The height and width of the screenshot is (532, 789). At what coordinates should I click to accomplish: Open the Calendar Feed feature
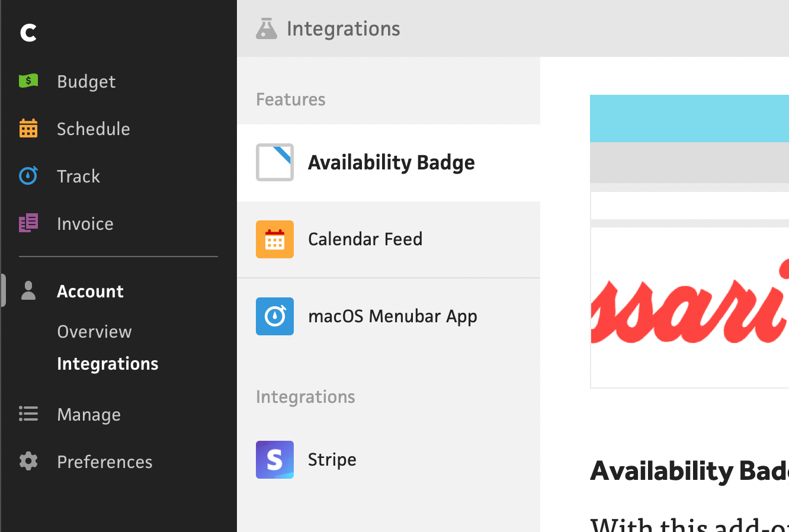pos(365,239)
